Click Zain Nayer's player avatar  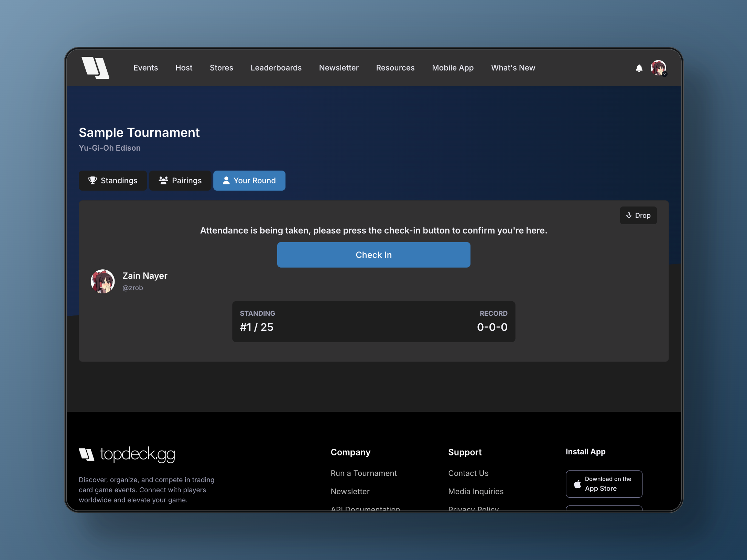point(103,281)
